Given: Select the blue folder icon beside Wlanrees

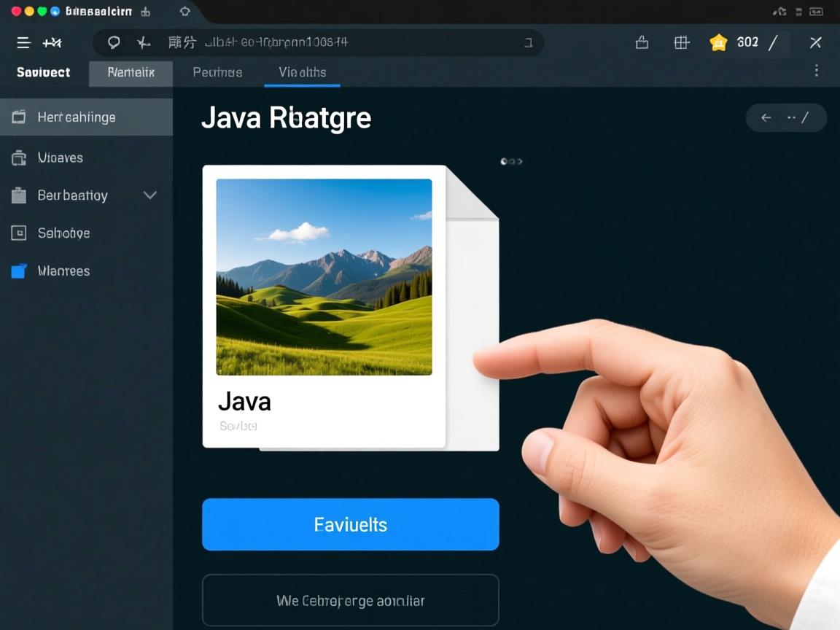Looking at the screenshot, I should [18, 271].
